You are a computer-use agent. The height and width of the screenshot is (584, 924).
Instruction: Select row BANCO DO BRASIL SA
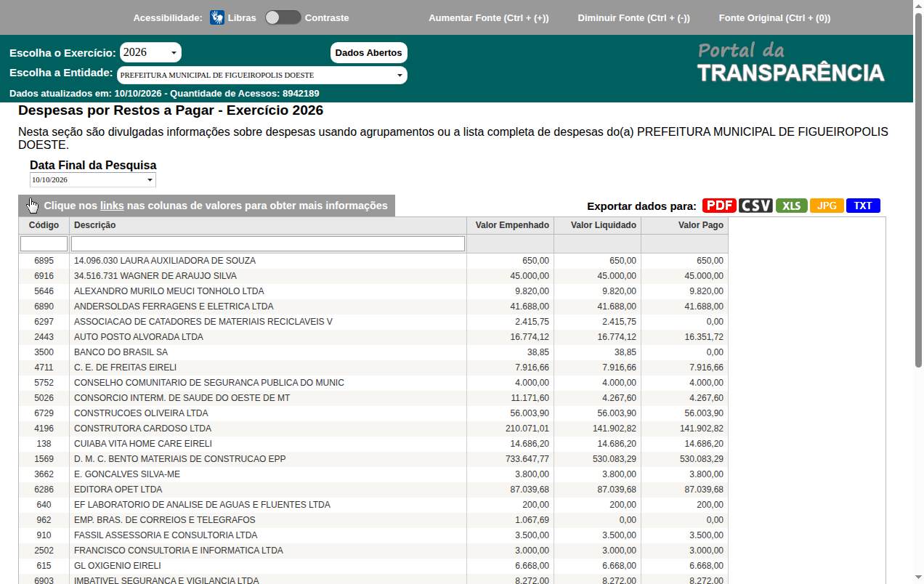tap(373, 352)
